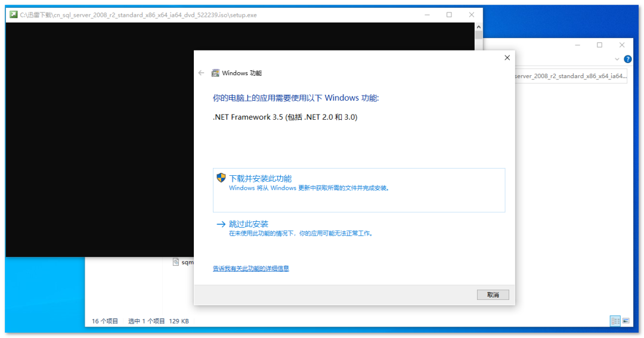This screenshot has height=338, width=644.
Task: Click the shield icon beside download option
Action: tap(221, 178)
